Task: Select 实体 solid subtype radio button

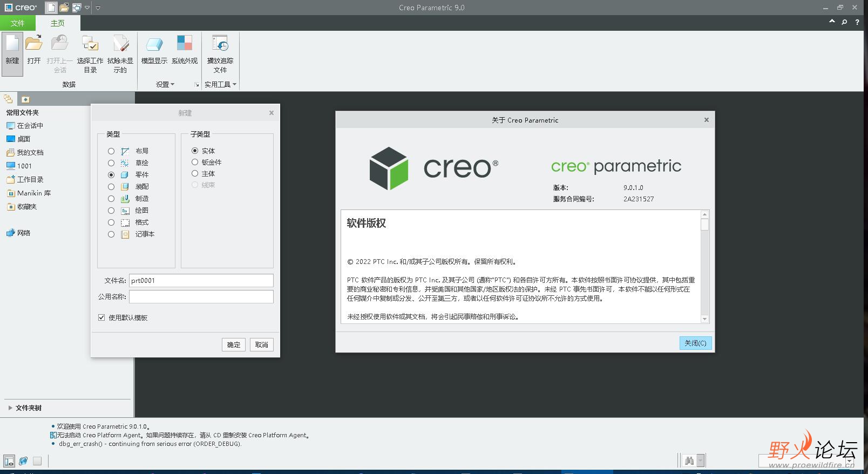Action: 195,151
